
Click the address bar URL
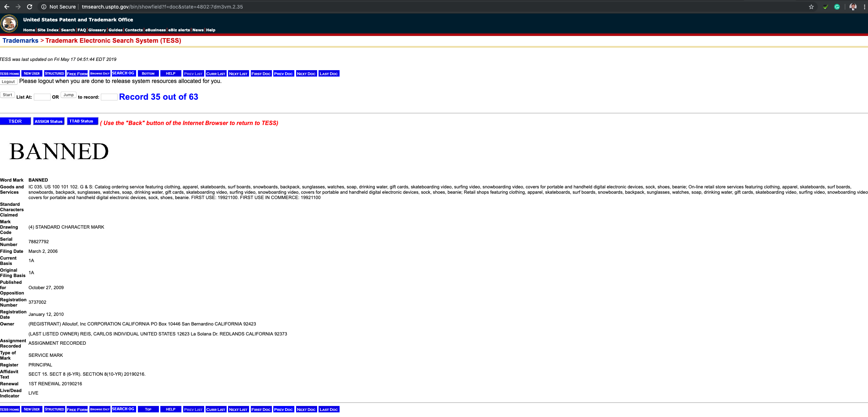point(162,7)
